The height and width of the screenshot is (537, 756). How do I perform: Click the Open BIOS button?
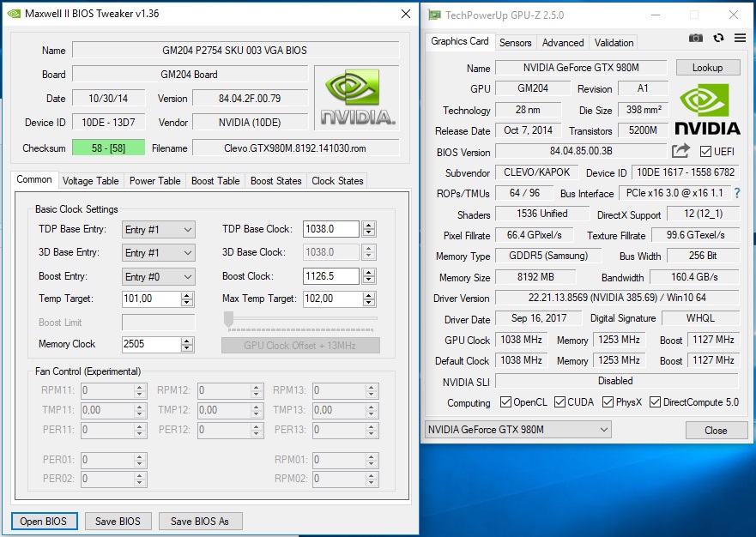click(44, 521)
